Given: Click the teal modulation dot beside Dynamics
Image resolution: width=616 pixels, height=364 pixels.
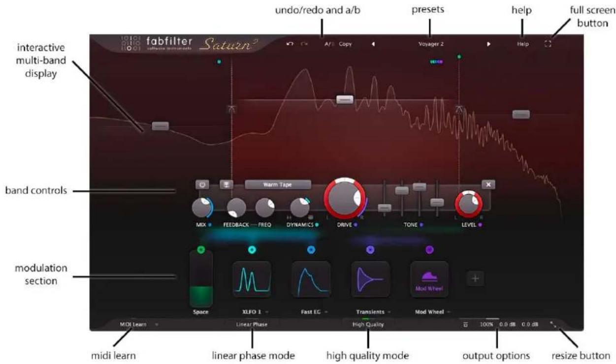Looking at the screenshot, I should (317, 225).
